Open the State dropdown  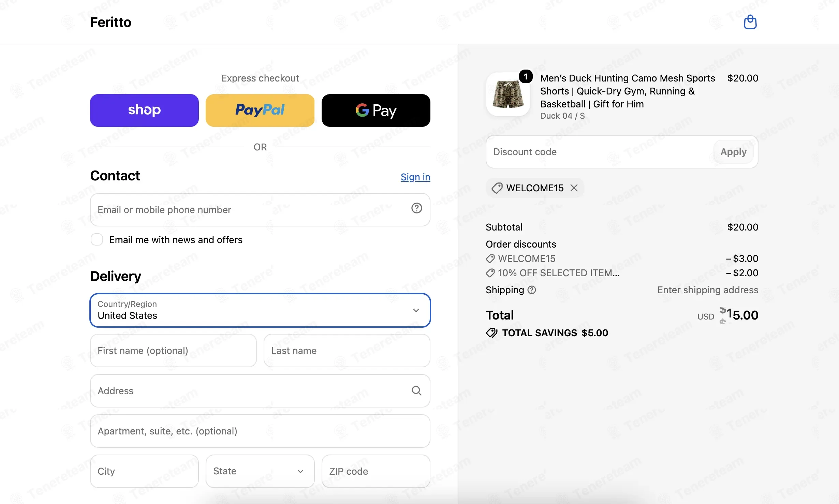click(260, 471)
